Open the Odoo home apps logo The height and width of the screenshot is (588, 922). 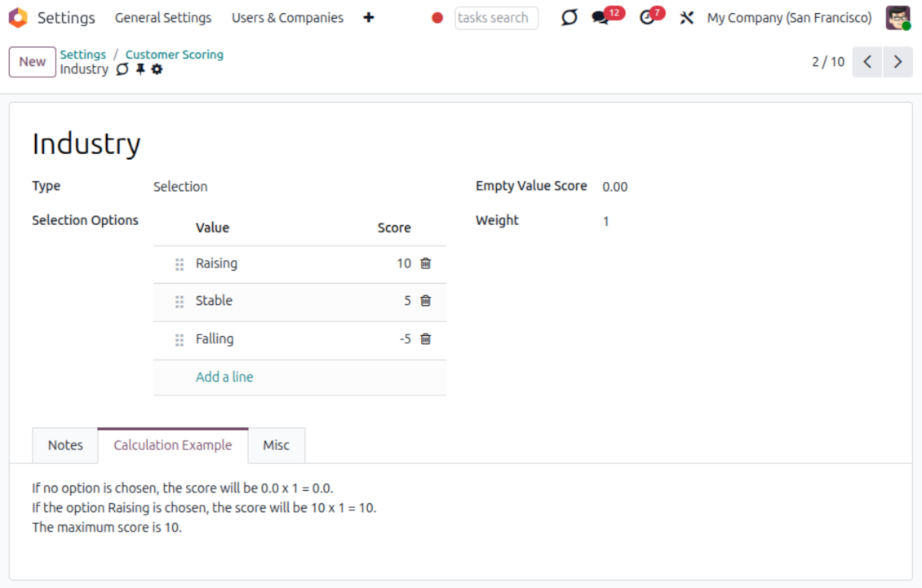click(x=18, y=18)
